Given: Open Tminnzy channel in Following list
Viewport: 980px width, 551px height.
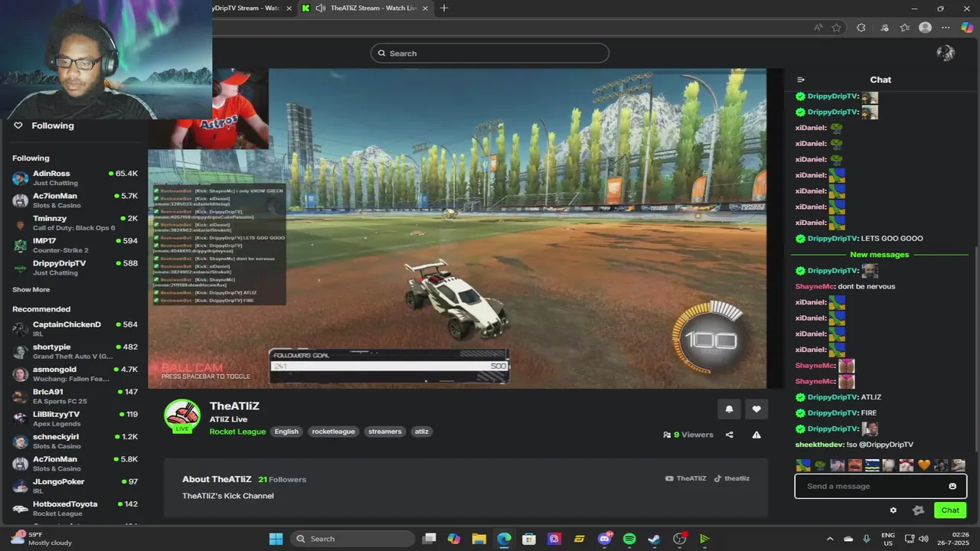Looking at the screenshot, I should (75, 223).
